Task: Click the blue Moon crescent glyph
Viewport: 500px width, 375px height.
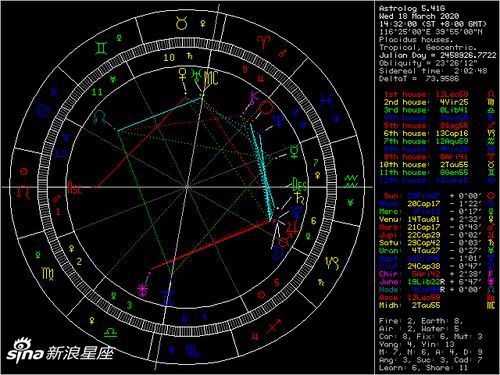Action: 277,253
